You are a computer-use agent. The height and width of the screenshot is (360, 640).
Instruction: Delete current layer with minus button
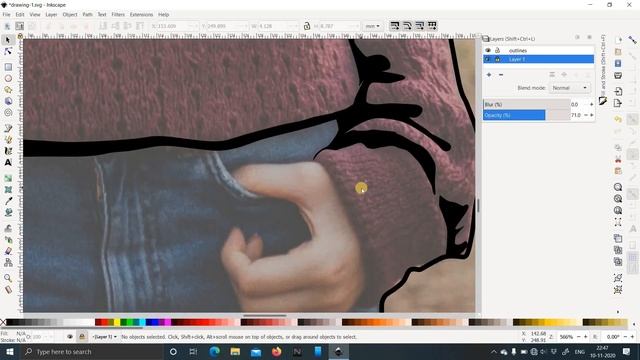pos(501,75)
